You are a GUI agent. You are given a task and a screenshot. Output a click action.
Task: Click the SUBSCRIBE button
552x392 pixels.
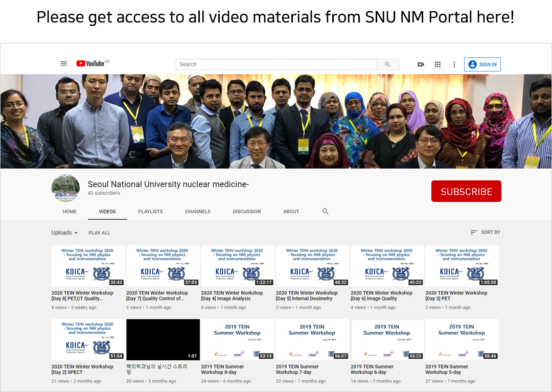click(466, 191)
